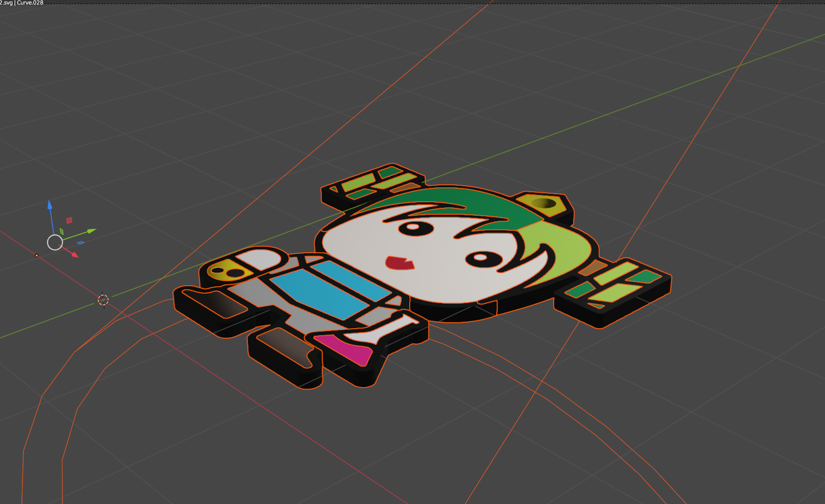
Task: Click the 2.svg collection name in the header
Action: [x=6, y=3]
